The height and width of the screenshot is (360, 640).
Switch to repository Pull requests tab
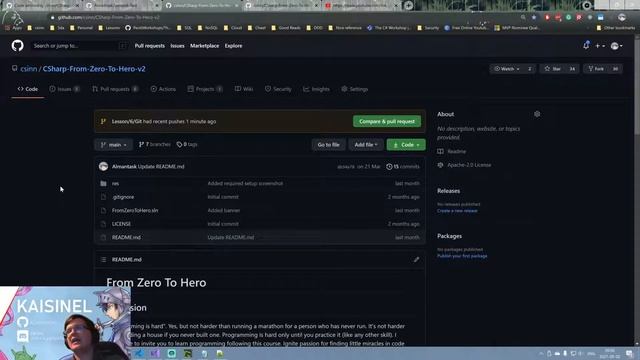pos(115,89)
